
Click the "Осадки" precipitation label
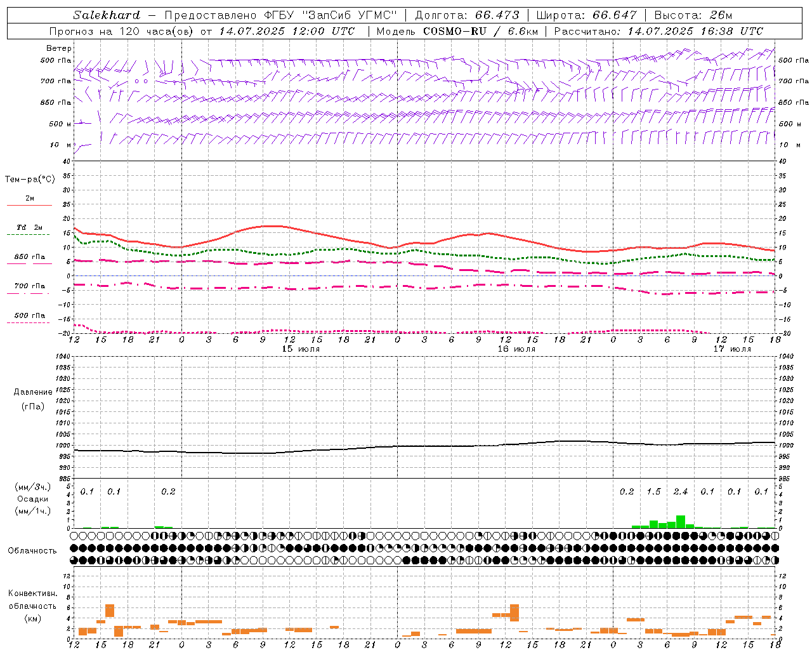32,499
